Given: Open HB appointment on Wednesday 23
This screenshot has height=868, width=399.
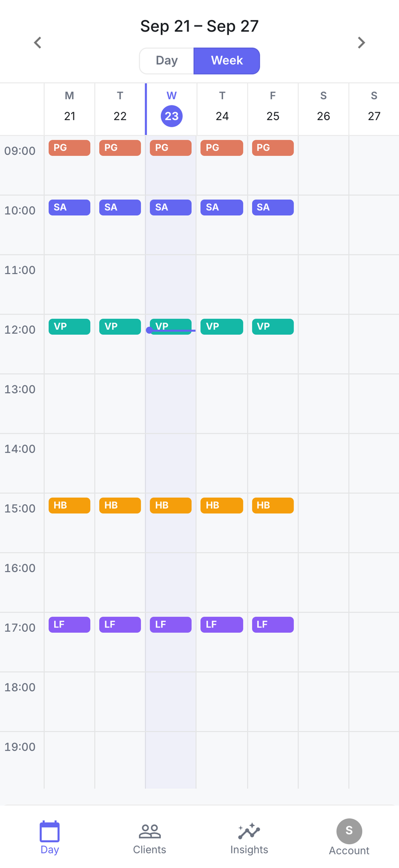Looking at the screenshot, I should click(x=171, y=505).
